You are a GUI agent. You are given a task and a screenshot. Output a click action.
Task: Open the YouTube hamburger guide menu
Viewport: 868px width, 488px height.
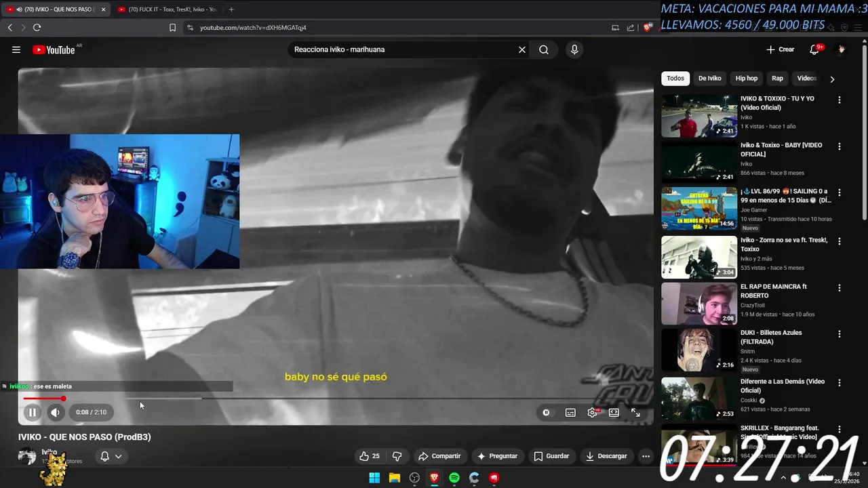click(x=16, y=49)
